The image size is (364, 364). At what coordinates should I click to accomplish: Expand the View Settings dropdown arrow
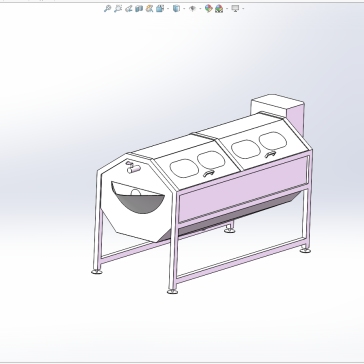243,9
